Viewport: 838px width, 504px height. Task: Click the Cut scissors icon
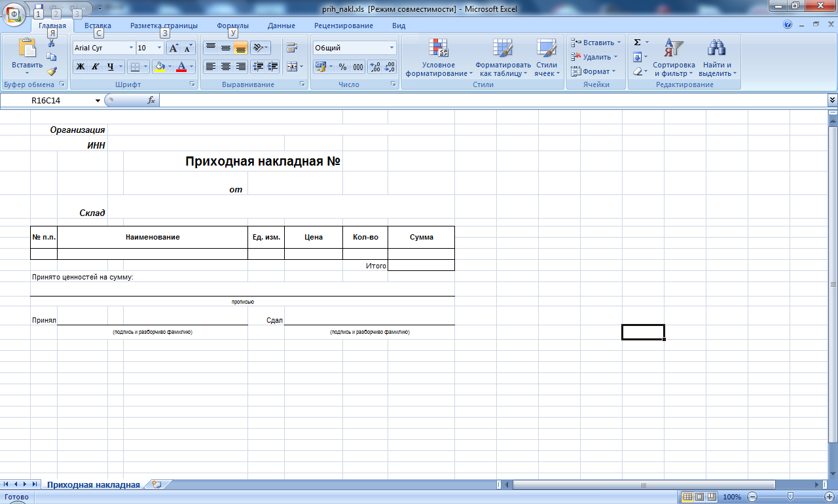(52, 43)
